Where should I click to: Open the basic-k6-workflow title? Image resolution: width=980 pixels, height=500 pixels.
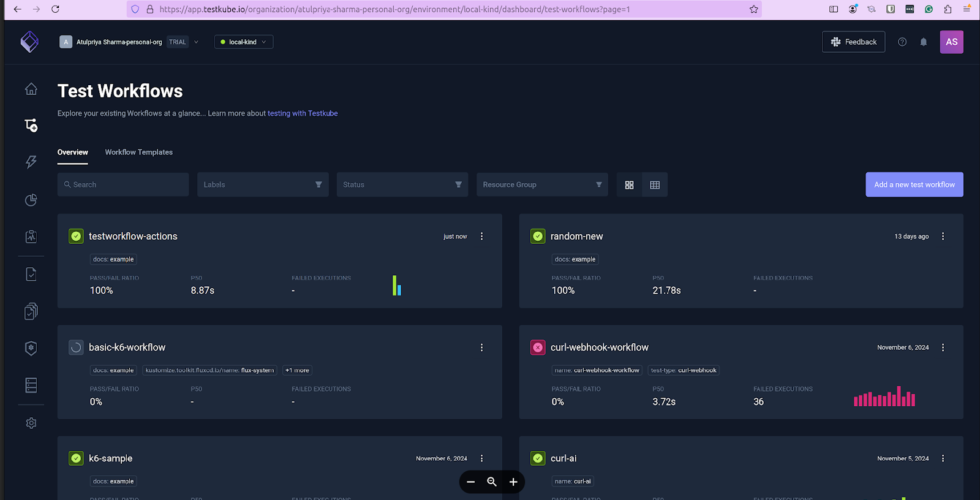(x=127, y=347)
